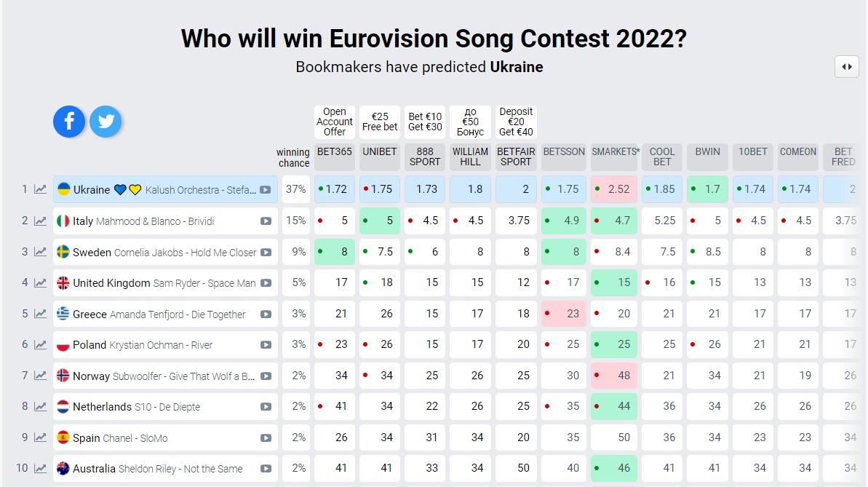Select the UNIBET column header
This screenshot has height=487, width=868.
coord(380,152)
